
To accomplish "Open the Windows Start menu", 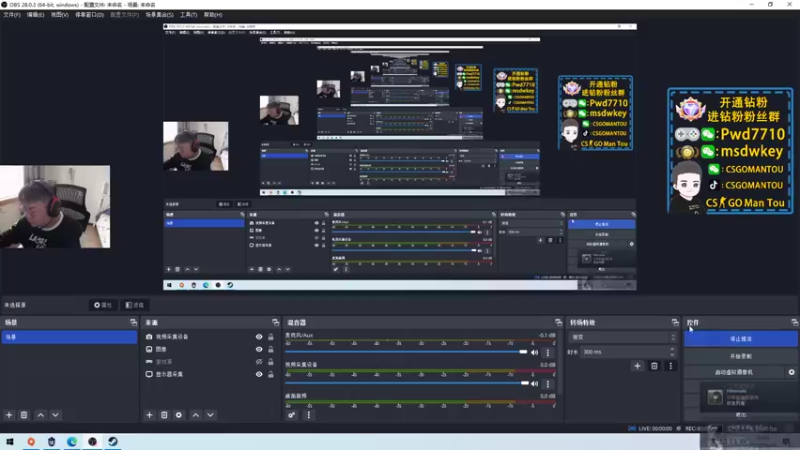I will [x=10, y=441].
